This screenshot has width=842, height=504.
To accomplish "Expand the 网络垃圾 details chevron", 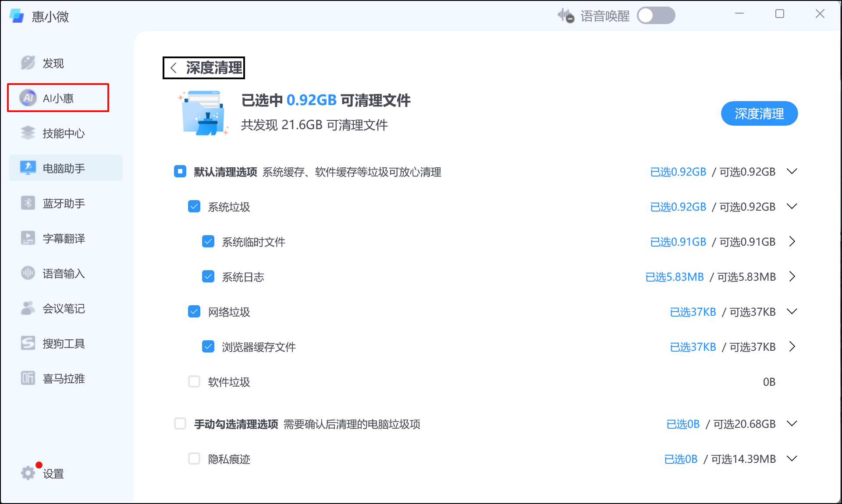I will click(x=792, y=311).
